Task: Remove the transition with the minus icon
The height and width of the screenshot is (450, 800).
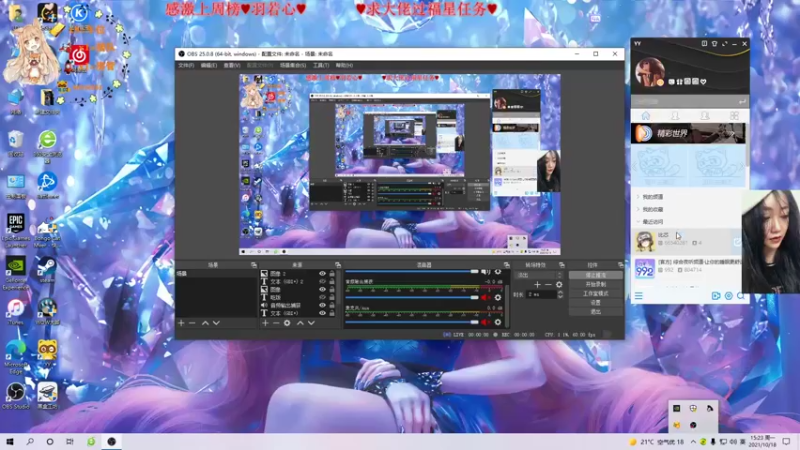Action: [548, 285]
